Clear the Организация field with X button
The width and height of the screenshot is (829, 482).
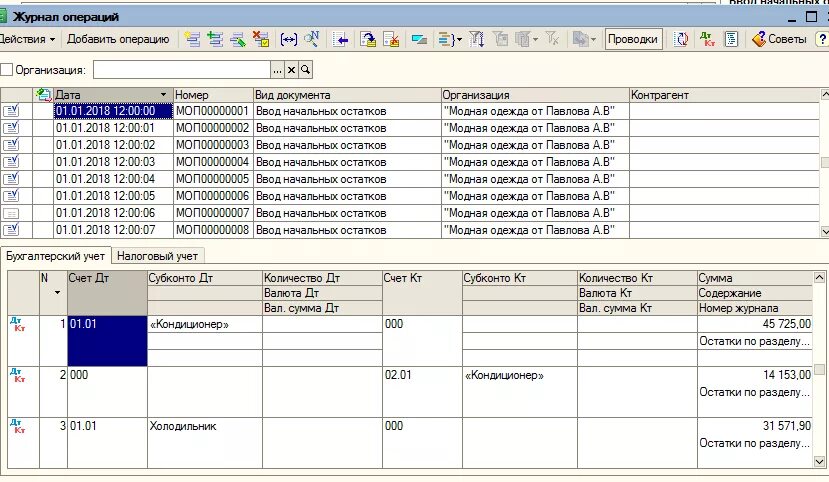pos(291,69)
